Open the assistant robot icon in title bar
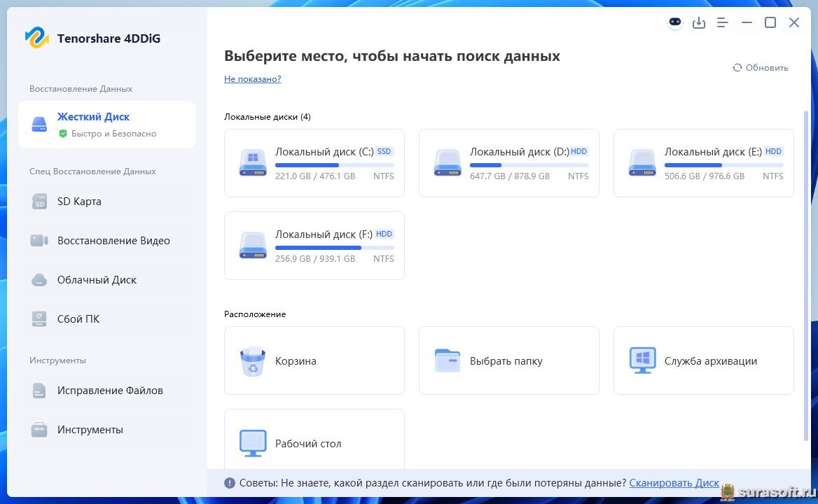Image resolution: width=818 pixels, height=504 pixels. [675, 22]
